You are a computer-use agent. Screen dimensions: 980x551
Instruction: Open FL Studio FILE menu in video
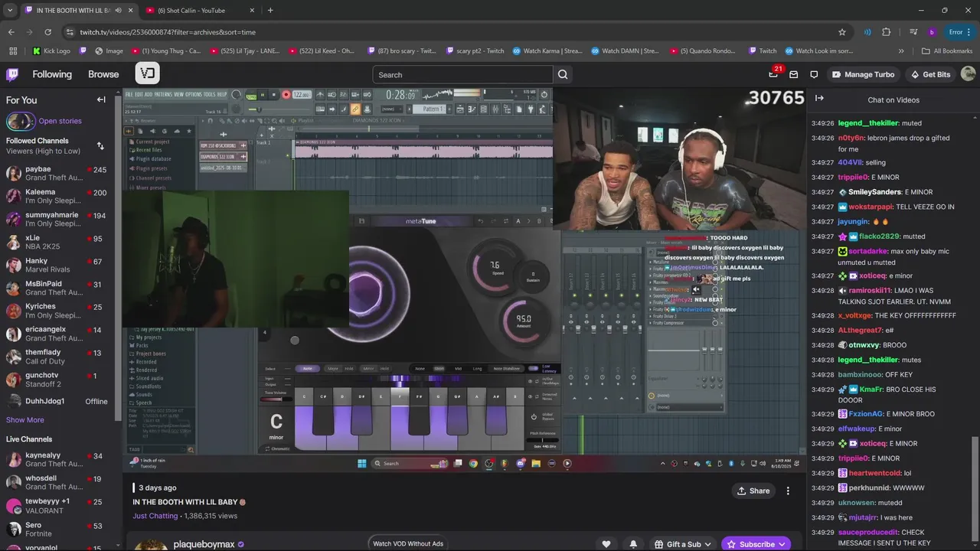[x=129, y=94]
